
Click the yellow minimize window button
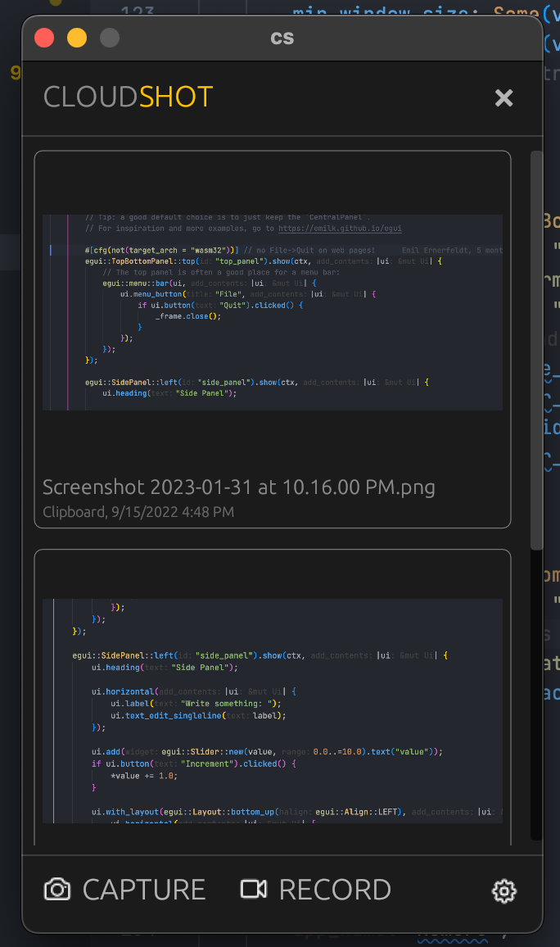click(x=77, y=38)
